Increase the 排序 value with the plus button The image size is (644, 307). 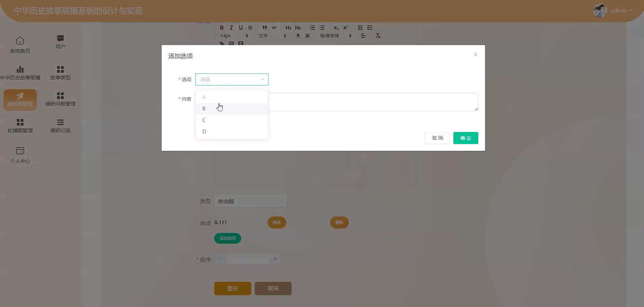275,259
